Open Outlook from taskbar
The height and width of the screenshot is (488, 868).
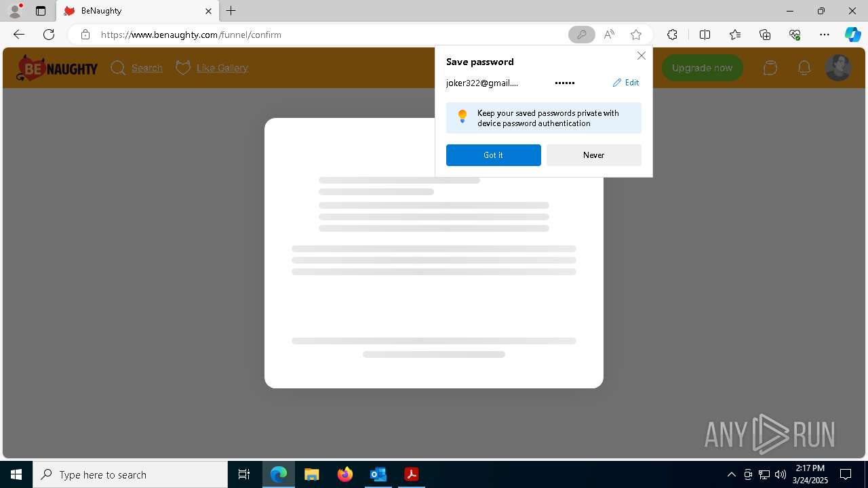[x=378, y=474]
